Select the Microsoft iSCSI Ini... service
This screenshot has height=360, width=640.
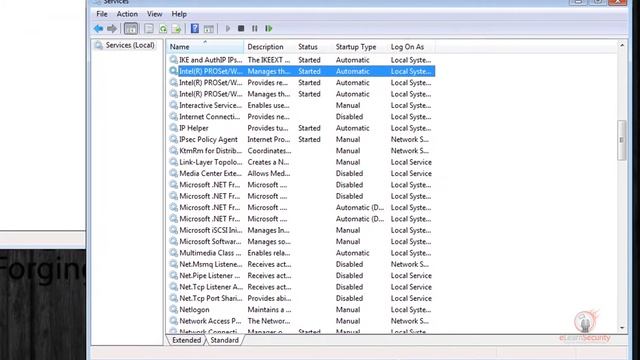click(x=301, y=230)
